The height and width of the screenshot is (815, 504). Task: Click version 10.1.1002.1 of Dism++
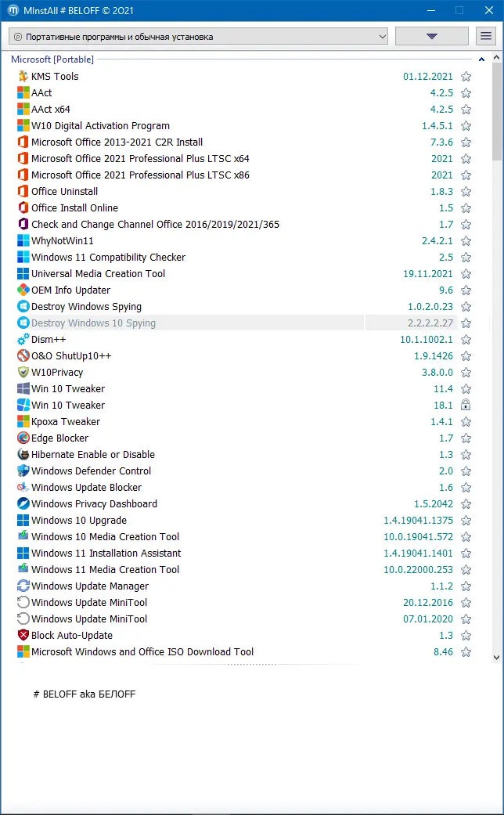tap(427, 340)
